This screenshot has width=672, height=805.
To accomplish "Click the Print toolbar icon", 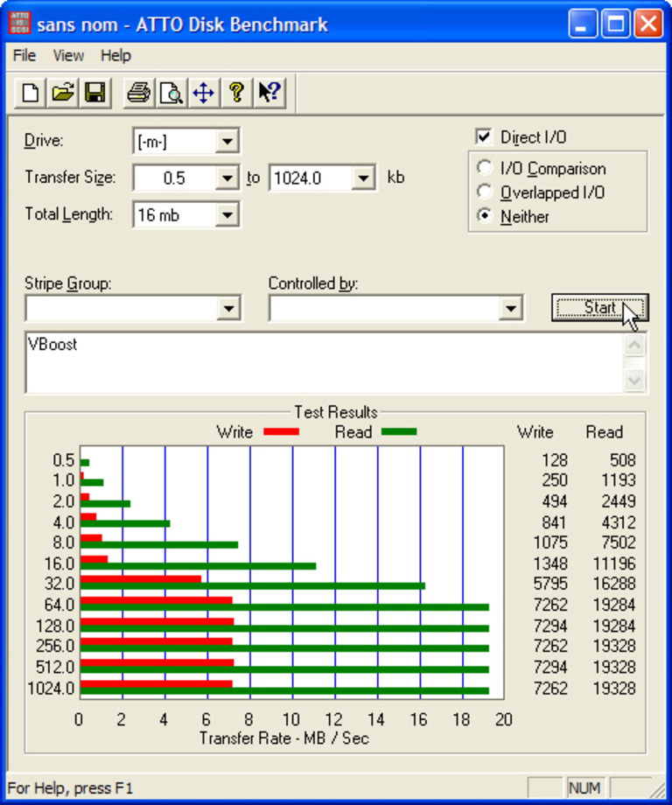I will (x=138, y=94).
